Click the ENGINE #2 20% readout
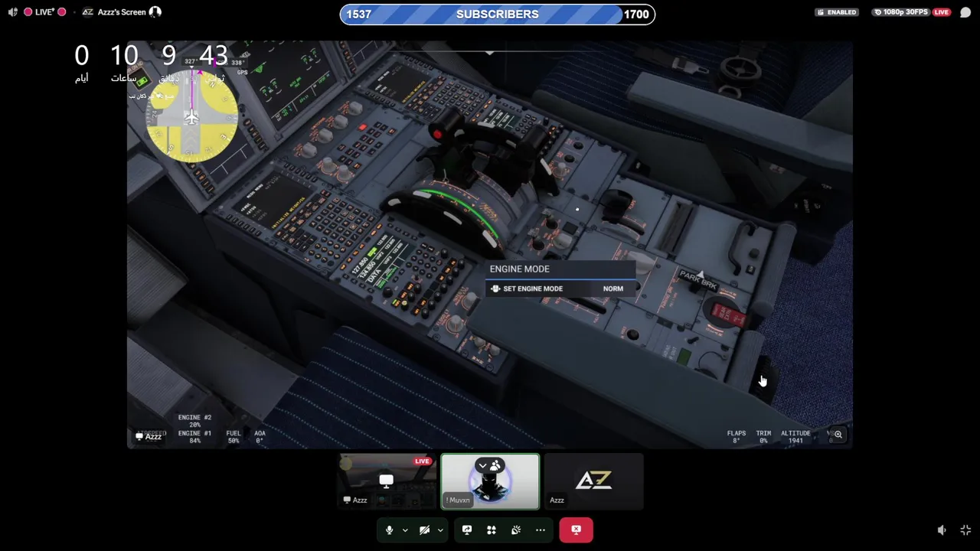This screenshot has width=980, height=551. (194, 421)
